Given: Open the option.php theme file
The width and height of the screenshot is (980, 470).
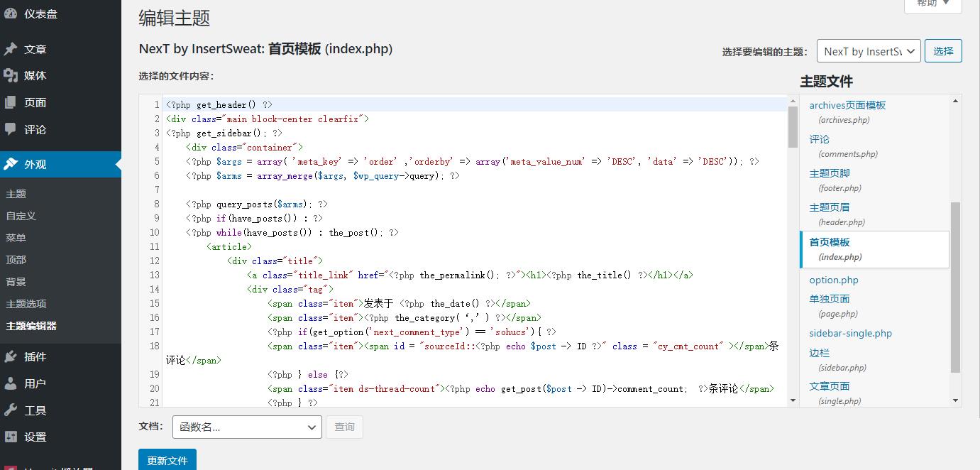Looking at the screenshot, I should pyautogui.click(x=834, y=280).
